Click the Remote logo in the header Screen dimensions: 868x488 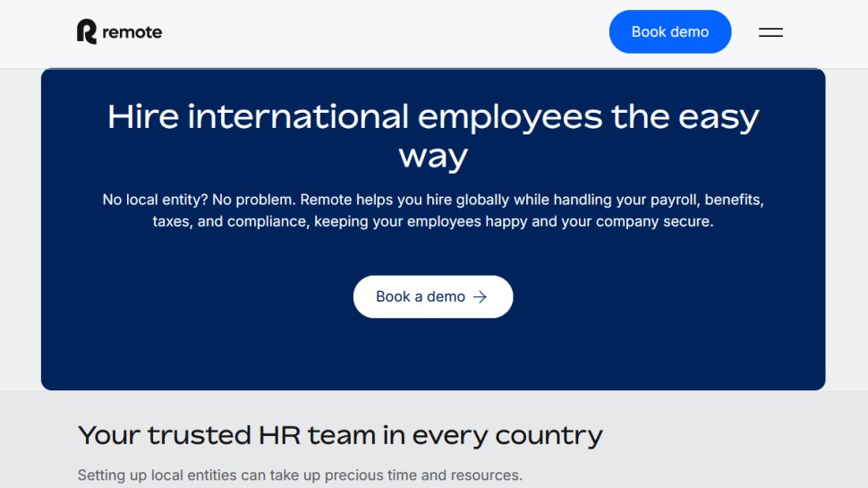click(120, 31)
